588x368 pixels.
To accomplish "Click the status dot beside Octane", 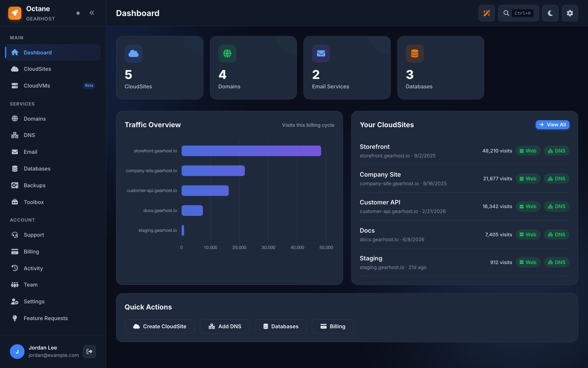I will coord(78,13).
